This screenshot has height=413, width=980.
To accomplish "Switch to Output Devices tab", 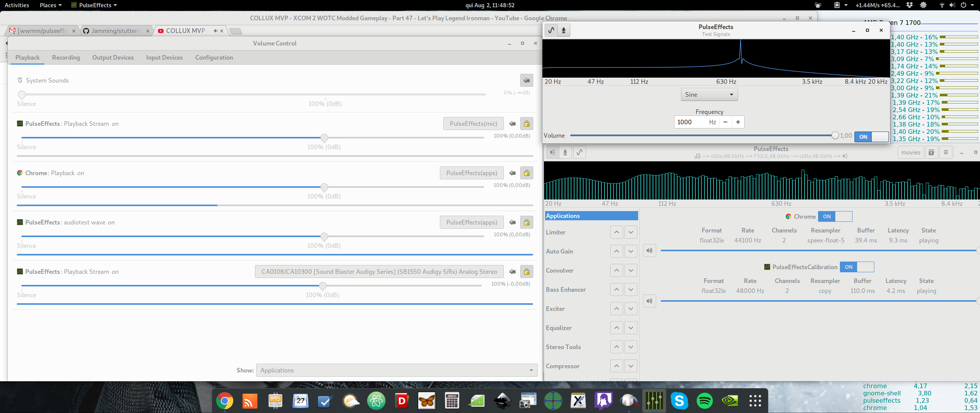I will (113, 57).
